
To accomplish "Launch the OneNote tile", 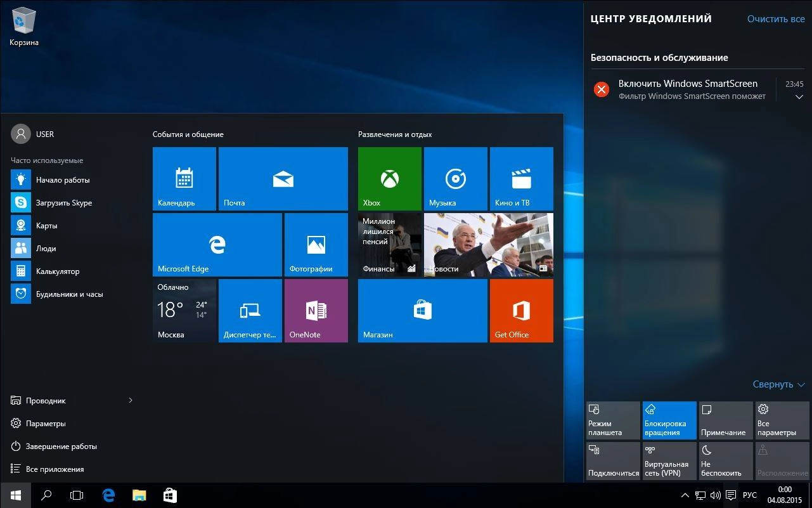I will click(x=316, y=311).
